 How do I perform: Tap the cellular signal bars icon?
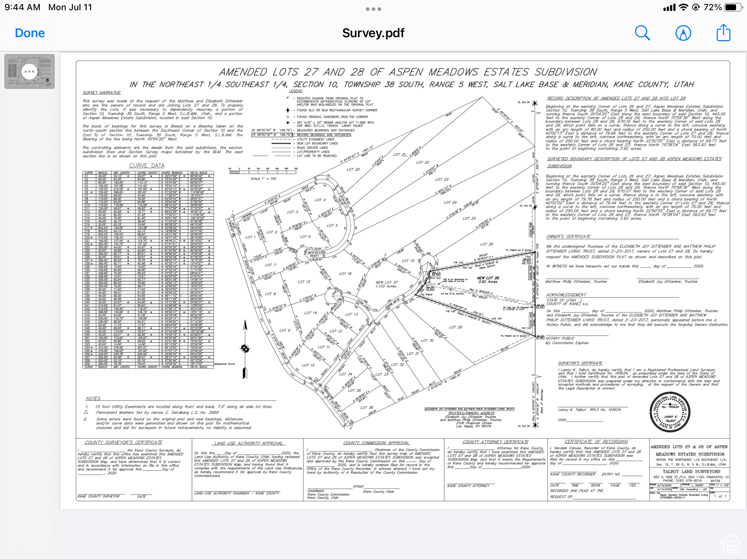[669, 8]
